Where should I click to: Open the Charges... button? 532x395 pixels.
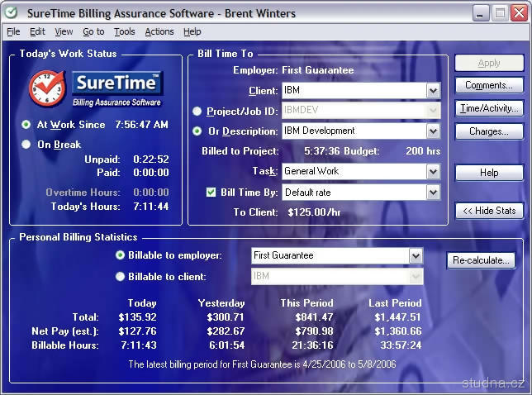tap(489, 131)
